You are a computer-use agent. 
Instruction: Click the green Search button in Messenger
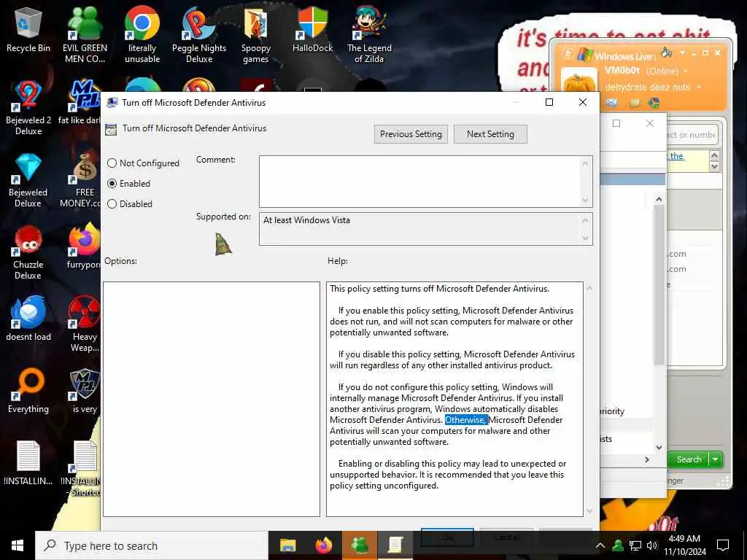pos(689,459)
